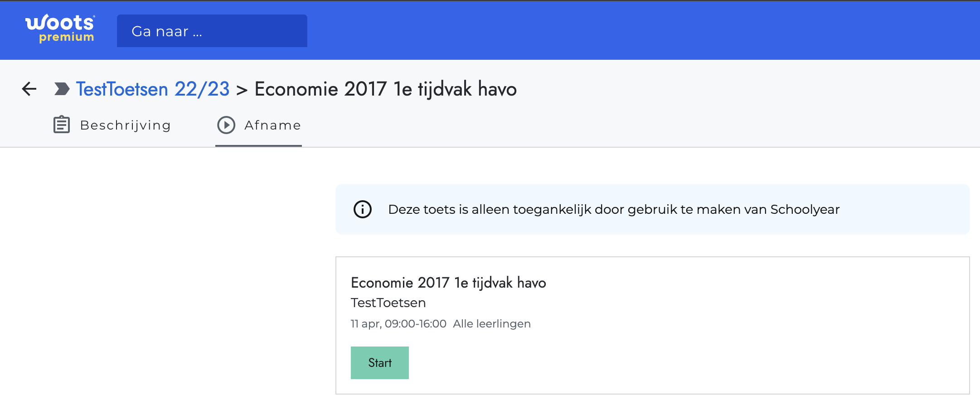Click the tag icon before TestToetsen
980x414 pixels.
(x=62, y=89)
